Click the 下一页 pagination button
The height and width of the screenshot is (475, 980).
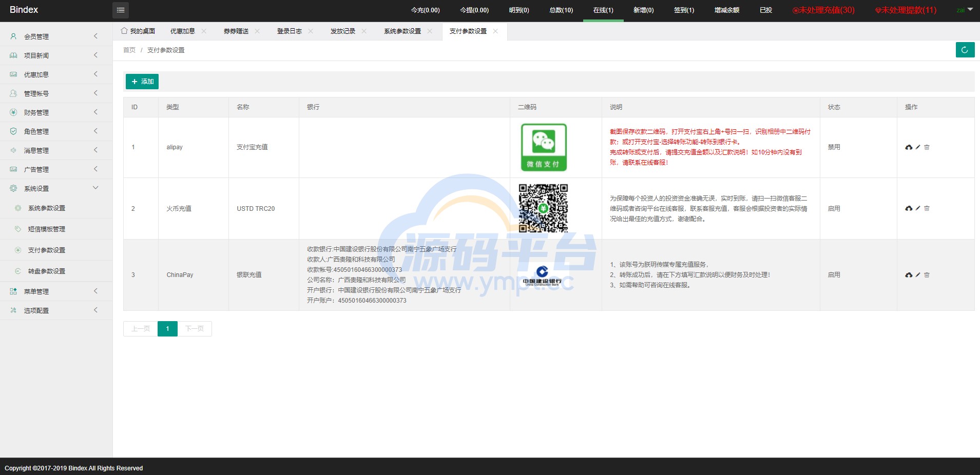(x=195, y=329)
